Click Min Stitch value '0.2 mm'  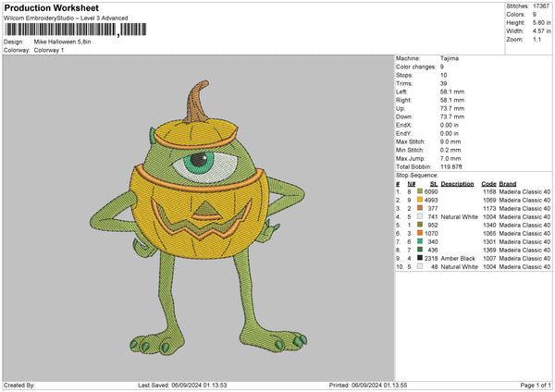coord(450,150)
